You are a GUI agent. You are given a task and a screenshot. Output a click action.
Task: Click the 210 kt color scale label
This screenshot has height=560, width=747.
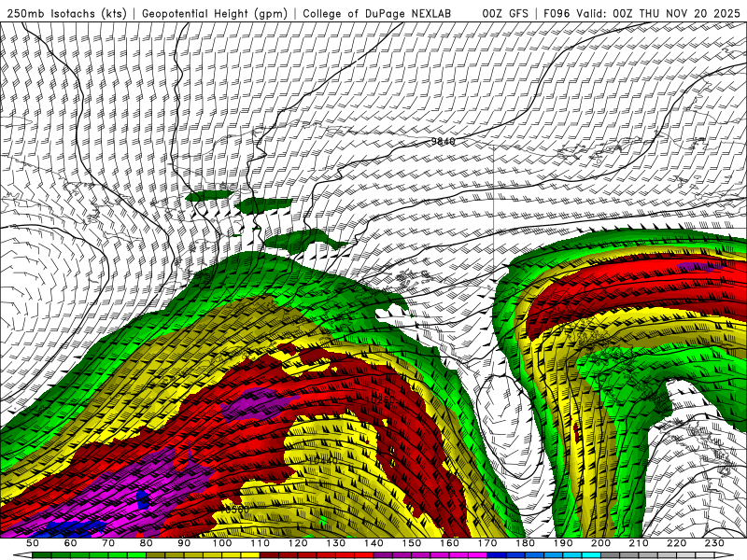(640, 543)
